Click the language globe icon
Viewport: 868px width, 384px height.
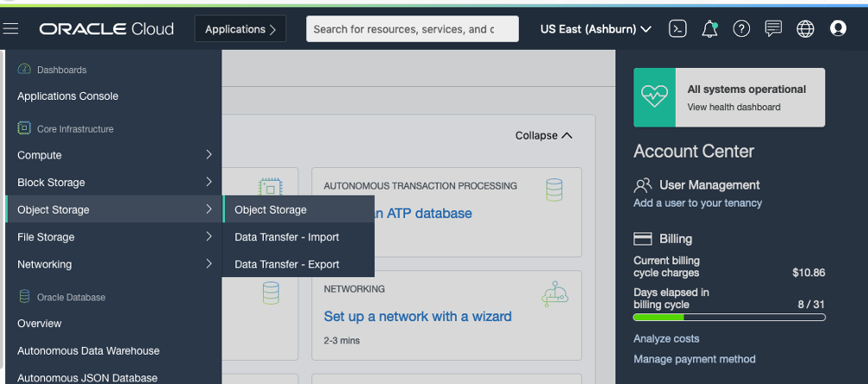(x=805, y=29)
